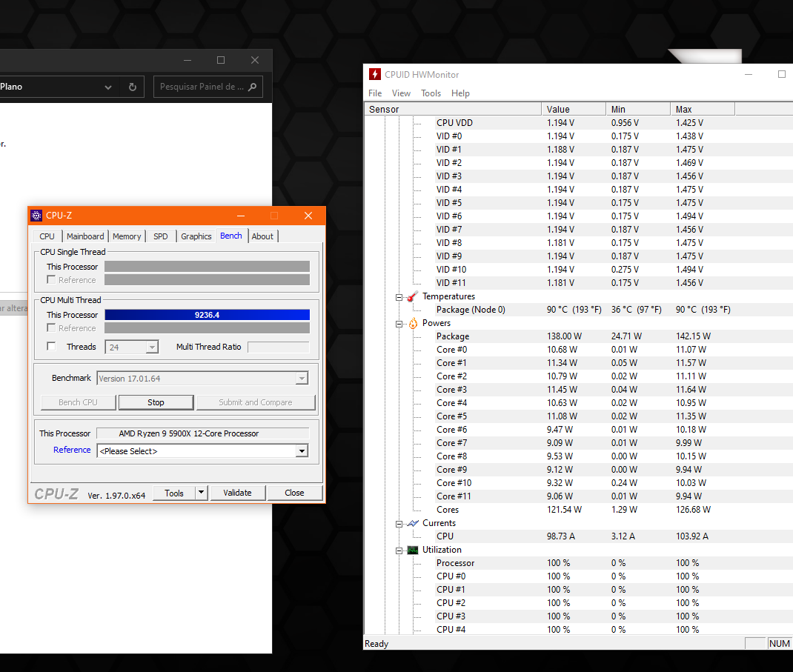Maximize the HWMonitor window
The image size is (793, 672).
tap(781, 74)
